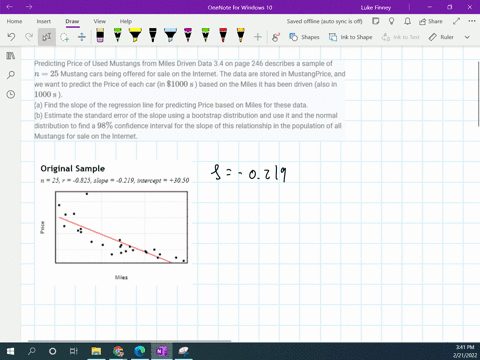Click the Ink to Text button

(x=400, y=37)
